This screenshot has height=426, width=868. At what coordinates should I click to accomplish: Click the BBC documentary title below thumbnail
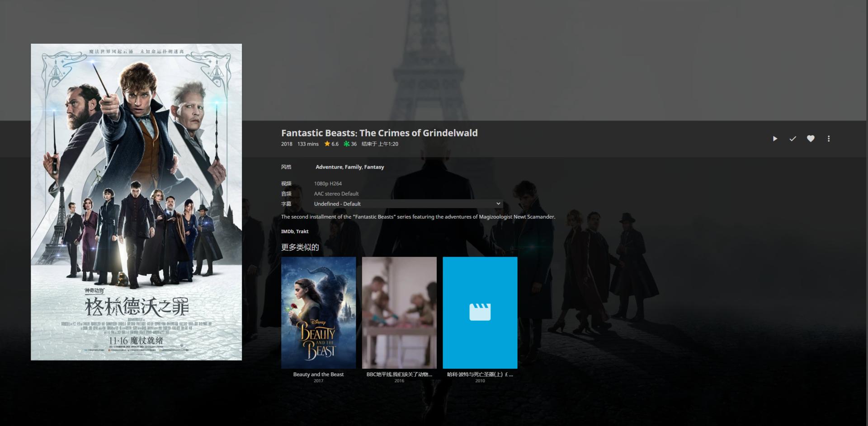click(399, 374)
